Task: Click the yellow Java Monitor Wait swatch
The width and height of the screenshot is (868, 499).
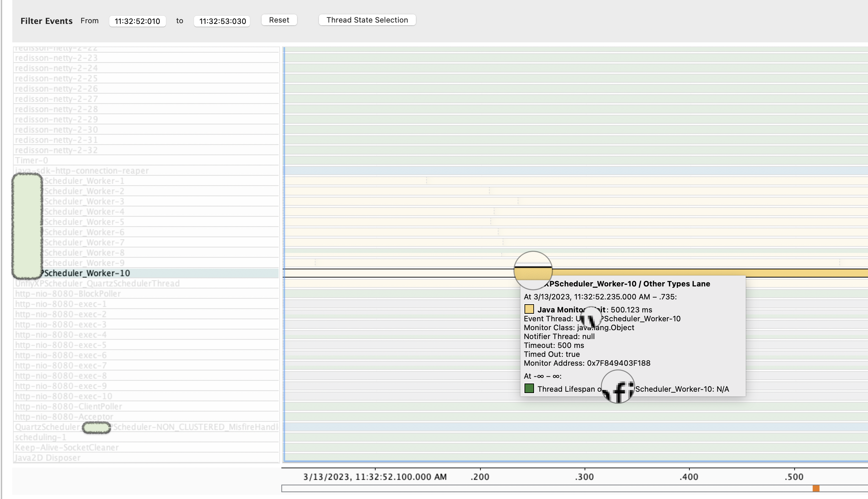Action: click(529, 309)
